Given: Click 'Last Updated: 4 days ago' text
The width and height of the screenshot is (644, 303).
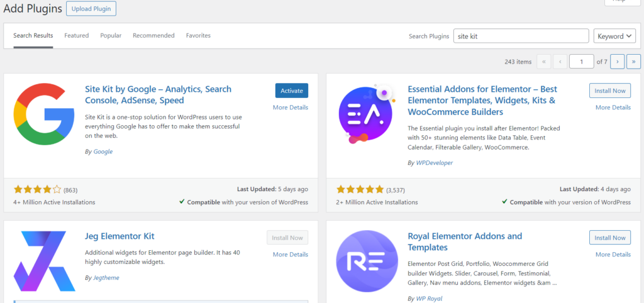Looking at the screenshot, I should [595, 189].
